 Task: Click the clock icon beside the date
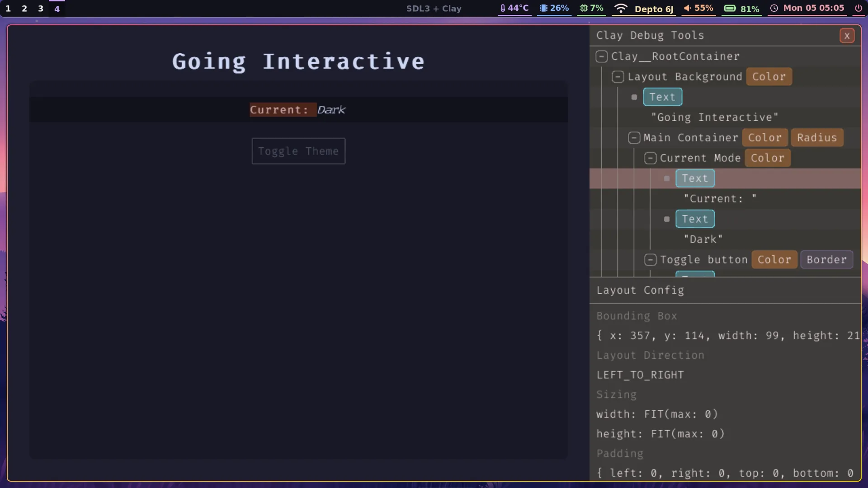(774, 8)
